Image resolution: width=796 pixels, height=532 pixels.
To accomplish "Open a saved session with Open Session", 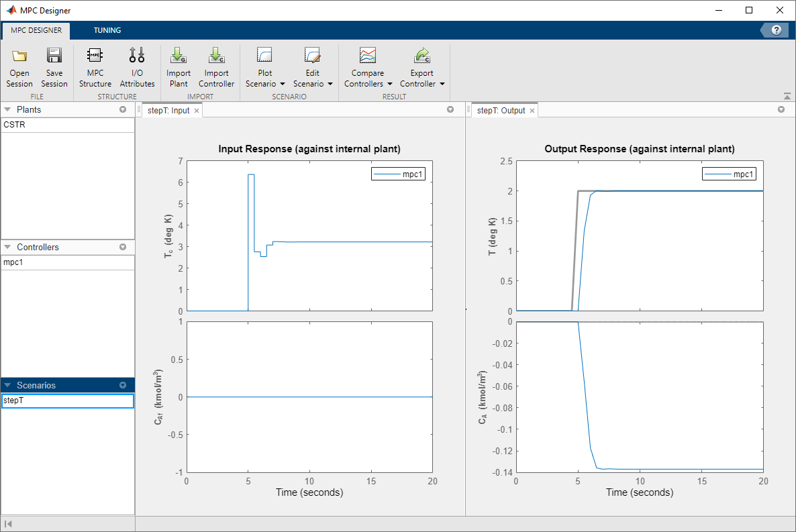I will (x=19, y=65).
